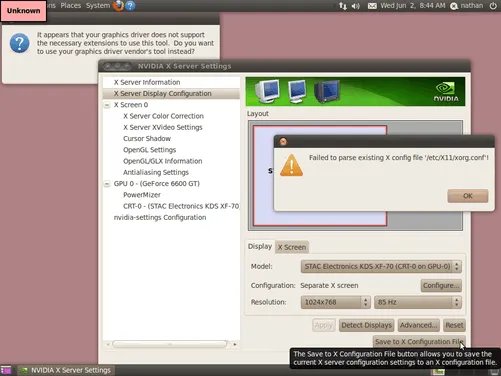The width and height of the screenshot is (501, 376).
Task: Select OpenGL Settings tree item
Action: (x=149, y=150)
